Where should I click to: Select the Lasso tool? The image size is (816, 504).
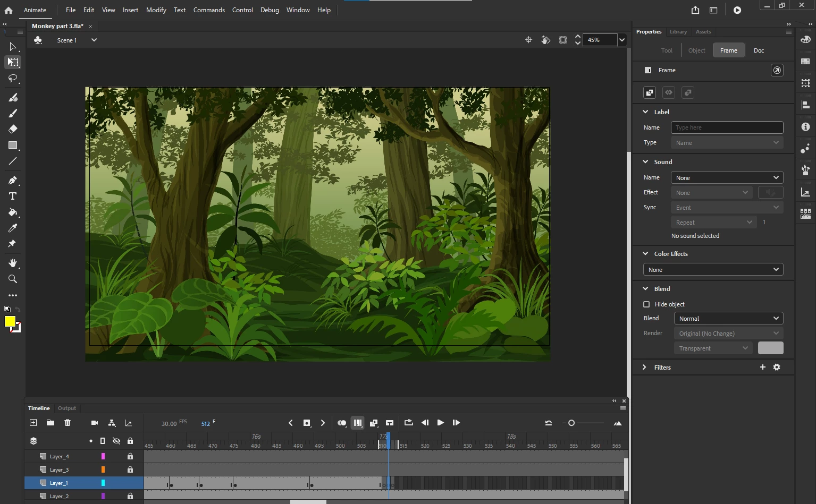coord(13,79)
